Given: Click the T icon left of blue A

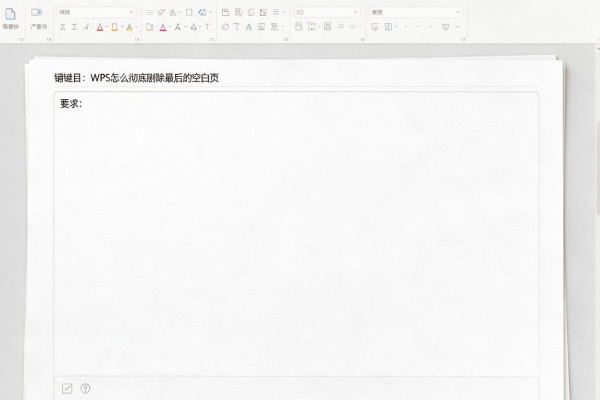Looking at the screenshot, I should pos(236,27).
